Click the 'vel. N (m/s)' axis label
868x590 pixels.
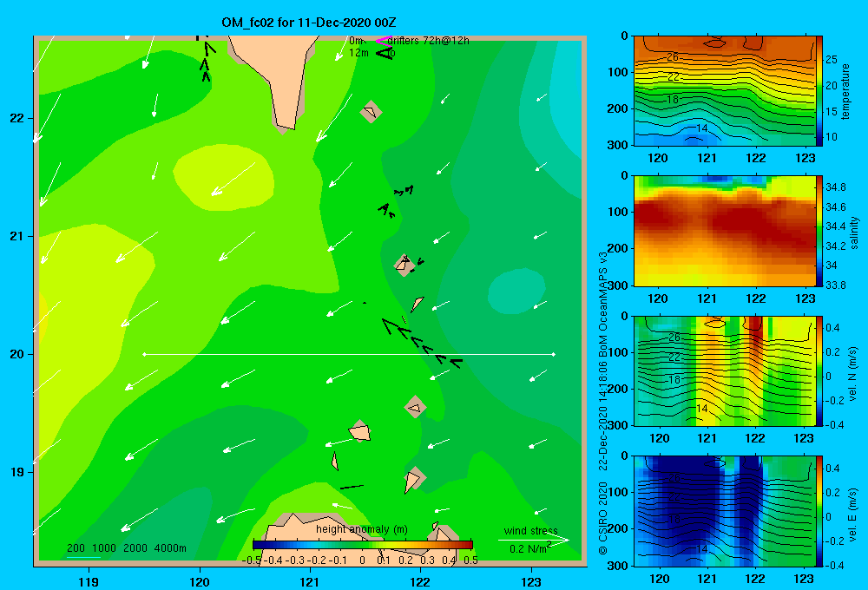click(x=852, y=374)
